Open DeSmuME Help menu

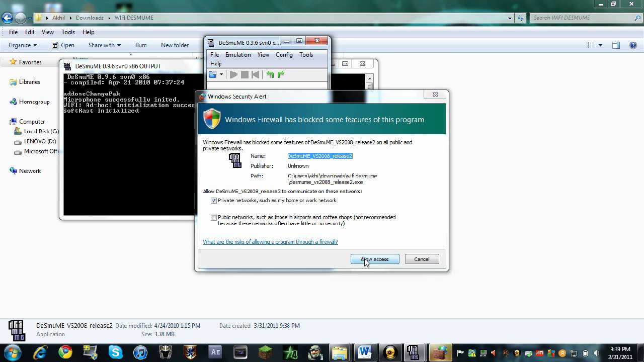point(216,64)
